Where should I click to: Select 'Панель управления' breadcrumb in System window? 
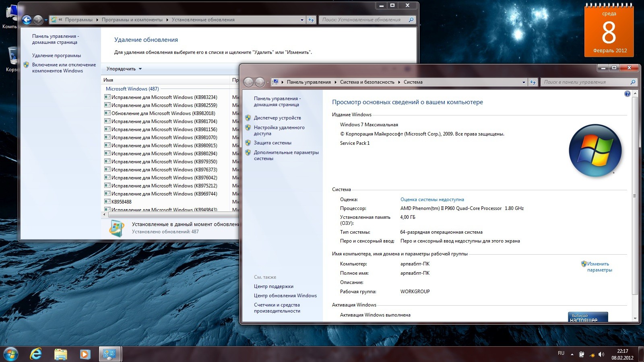309,82
